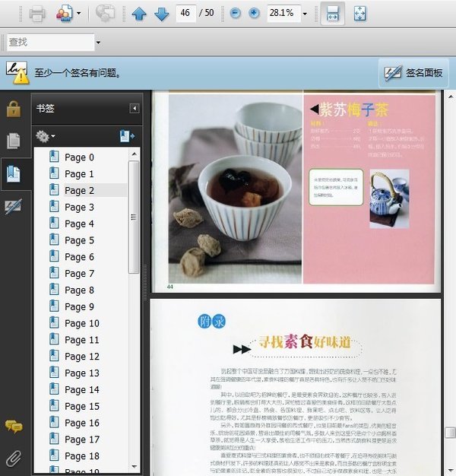Go to next page with down arrow
The width and height of the screenshot is (456, 476).
tap(161, 14)
